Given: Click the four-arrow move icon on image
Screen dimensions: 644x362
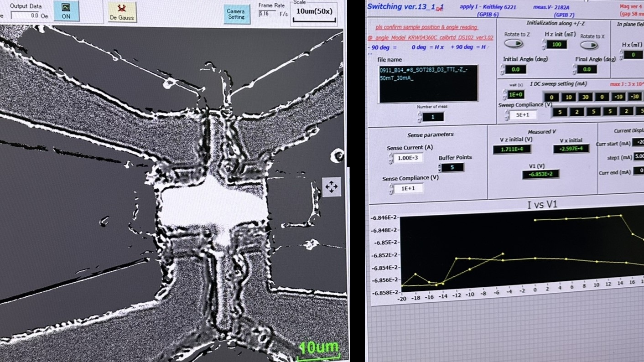Looking at the screenshot, I should (331, 186).
